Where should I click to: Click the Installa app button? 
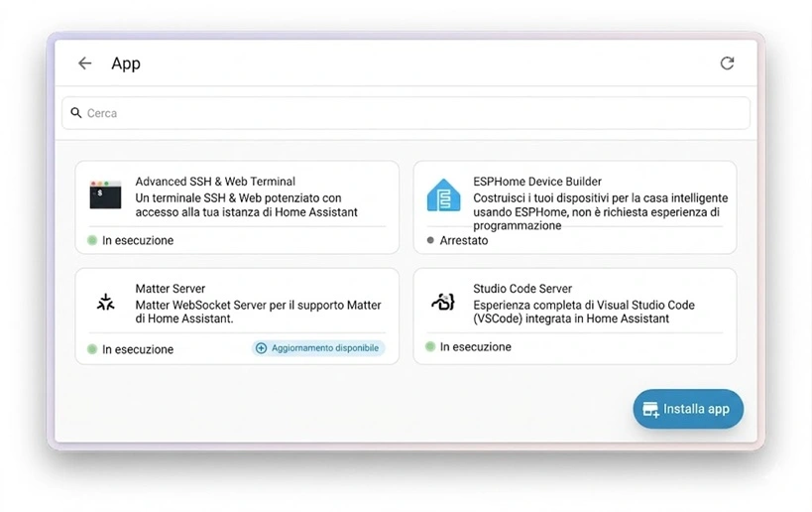(688, 409)
